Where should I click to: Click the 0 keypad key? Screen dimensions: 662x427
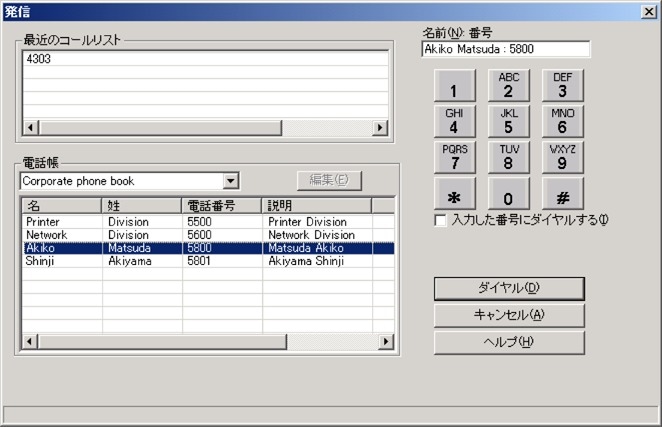click(508, 193)
